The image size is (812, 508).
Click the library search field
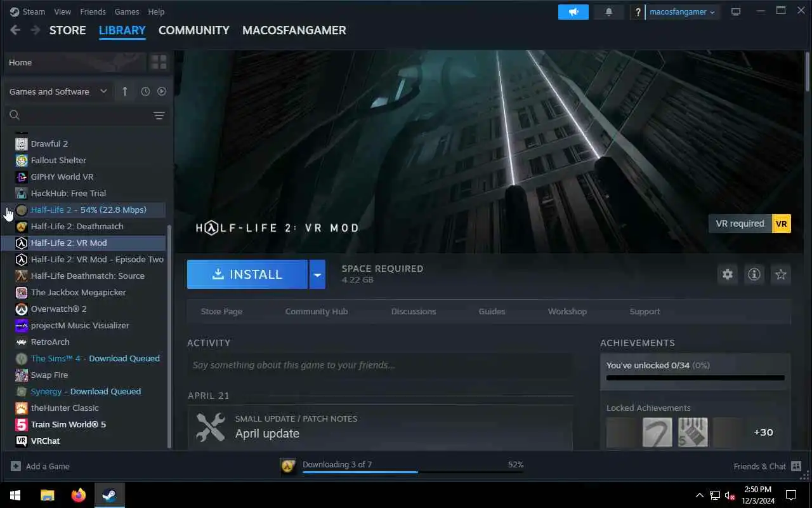pyautogui.click(x=87, y=115)
